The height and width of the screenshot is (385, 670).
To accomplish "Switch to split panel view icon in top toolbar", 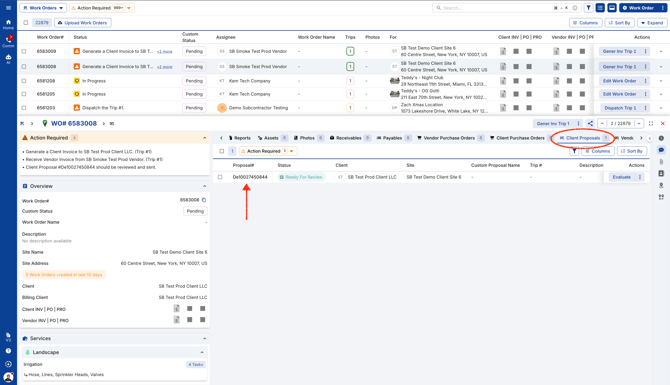I will 612,8.
